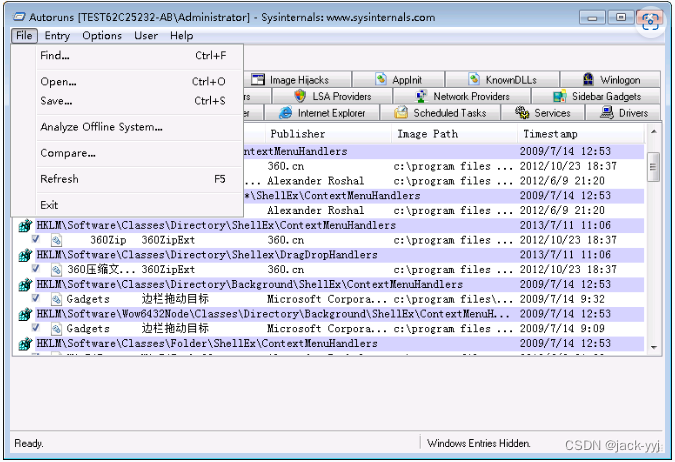Click KnownDLLs tab icon
The height and width of the screenshot is (462, 675).
coord(474,79)
